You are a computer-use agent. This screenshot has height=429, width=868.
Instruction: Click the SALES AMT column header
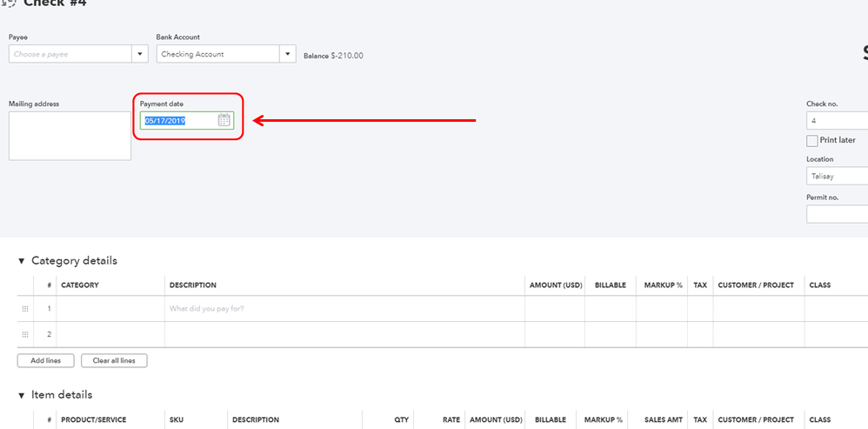[x=664, y=420]
